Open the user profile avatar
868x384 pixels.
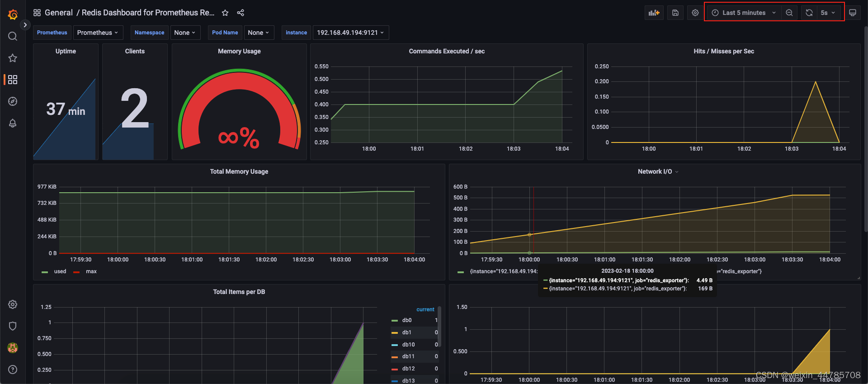[13, 348]
